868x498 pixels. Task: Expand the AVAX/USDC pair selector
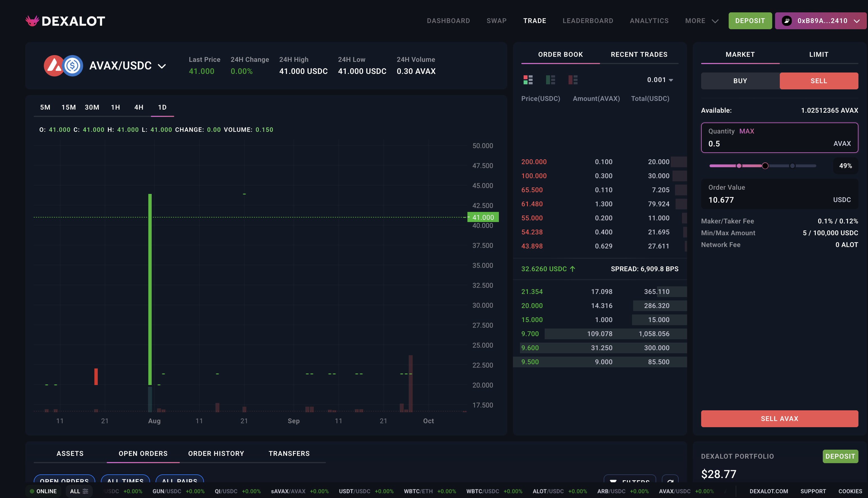(x=162, y=66)
